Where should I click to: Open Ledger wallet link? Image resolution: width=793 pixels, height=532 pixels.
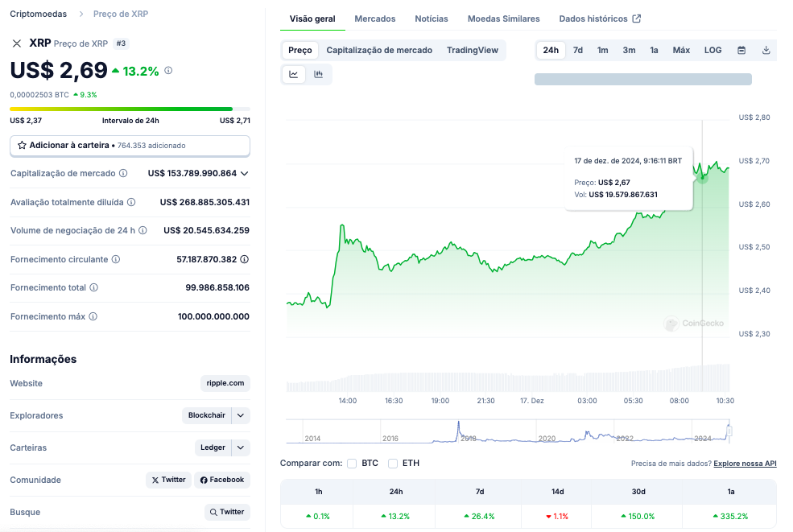pyautogui.click(x=213, y=447)
